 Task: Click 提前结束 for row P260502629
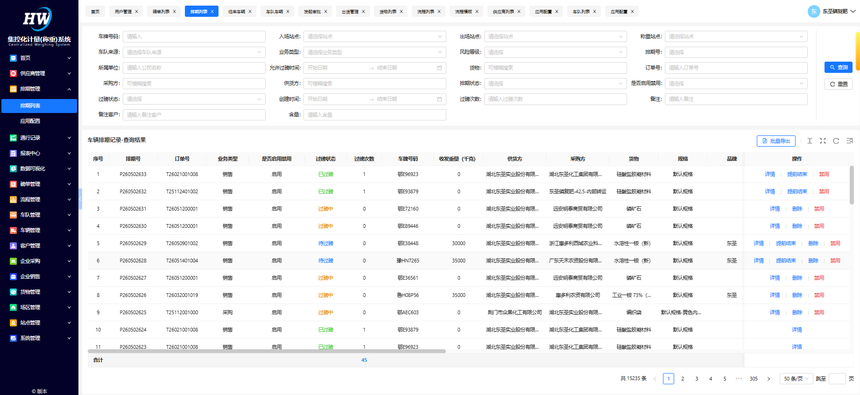(785, 243)
